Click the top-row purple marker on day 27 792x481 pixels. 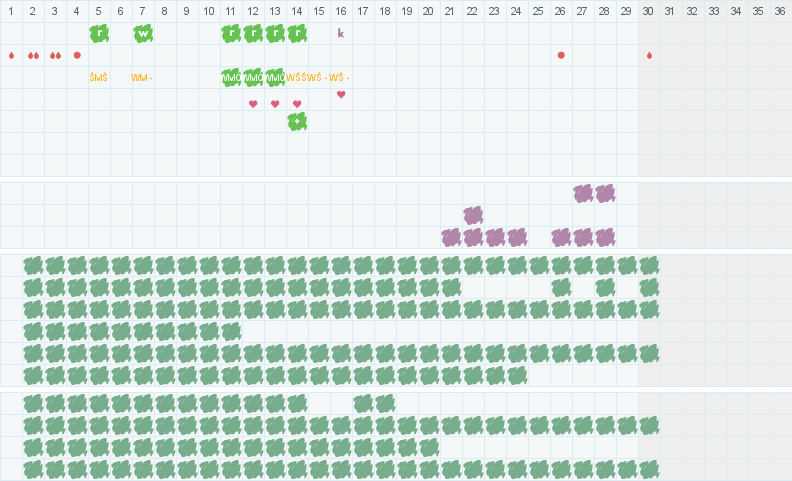583,193
